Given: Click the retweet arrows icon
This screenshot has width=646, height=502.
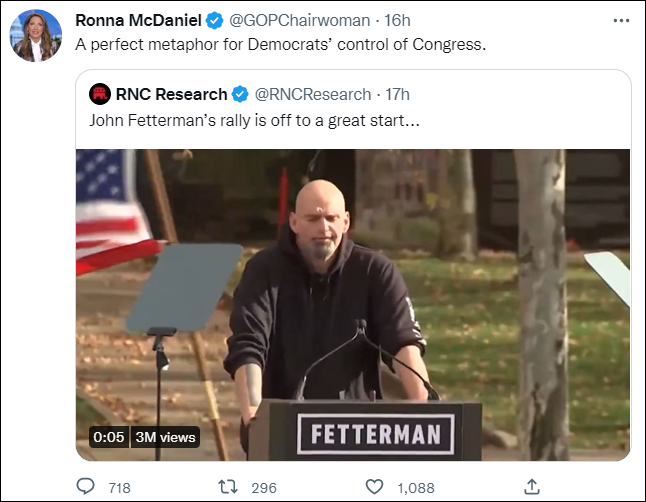Looking at the screenshot, I should tap(227, 487).
